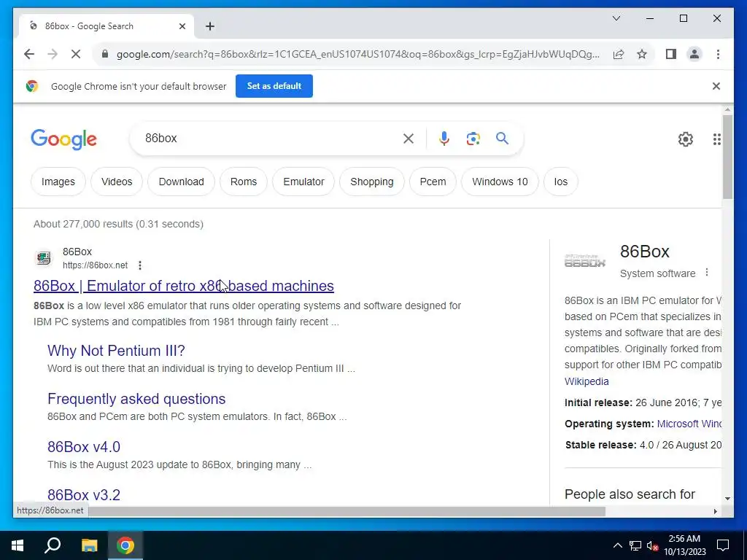Select the Roms filter chip
Image resolution: width=747 pixels, height=560 pixels.
point(244,182)
